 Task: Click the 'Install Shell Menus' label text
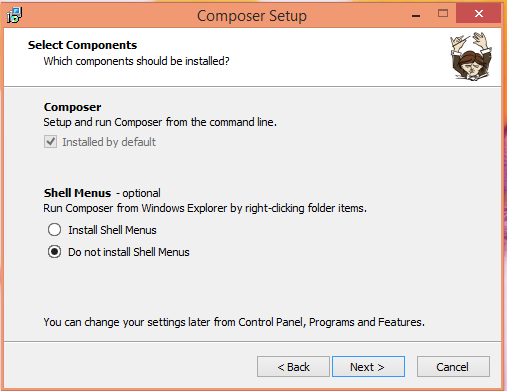point(112,230)
